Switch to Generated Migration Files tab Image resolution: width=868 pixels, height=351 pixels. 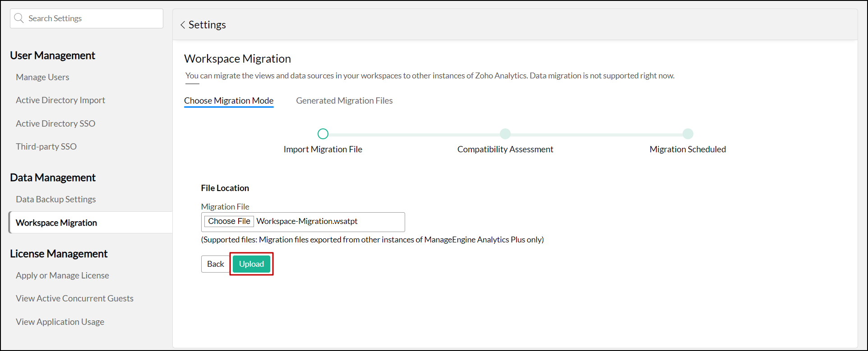point(344,101)
